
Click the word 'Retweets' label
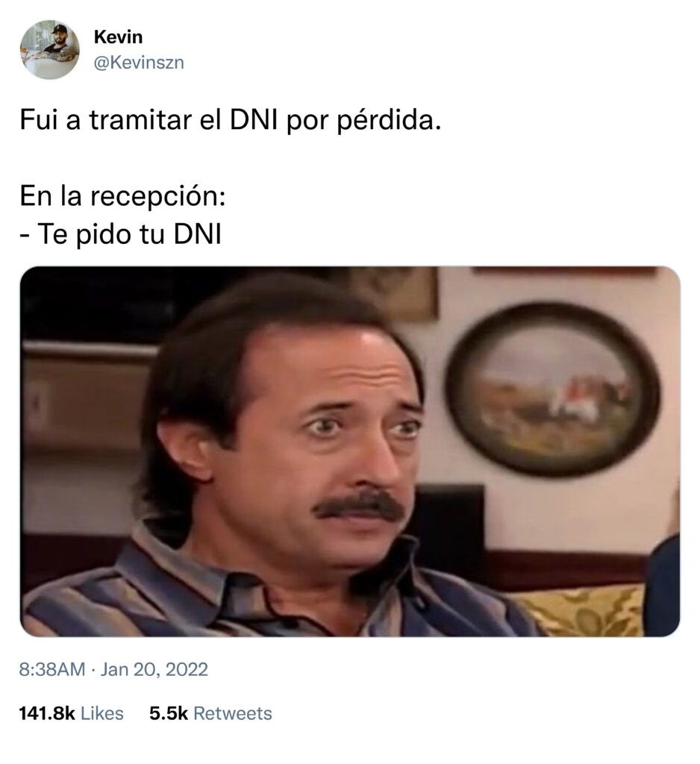point(233,713)
